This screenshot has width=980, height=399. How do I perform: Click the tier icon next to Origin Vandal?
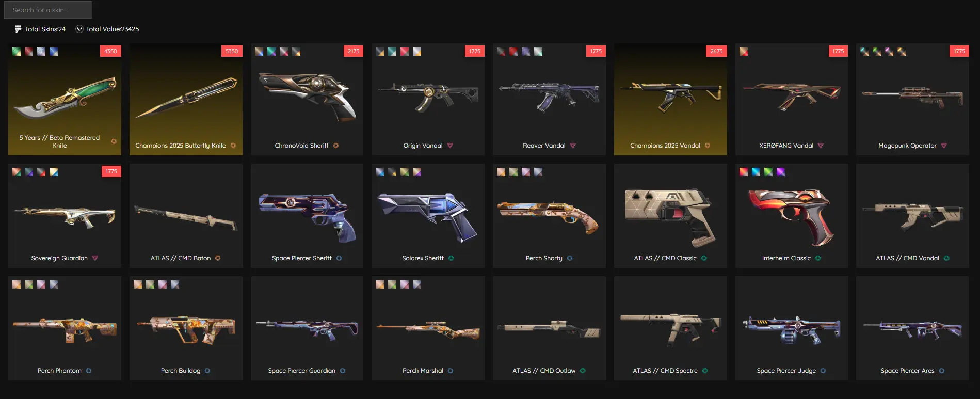pyautogui.click(x=450, y=146)
